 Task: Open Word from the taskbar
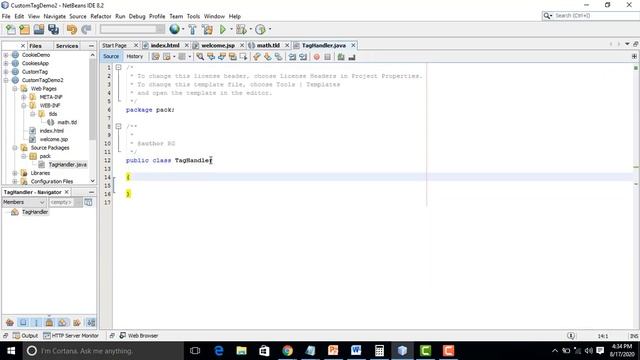tap(356, 351)
